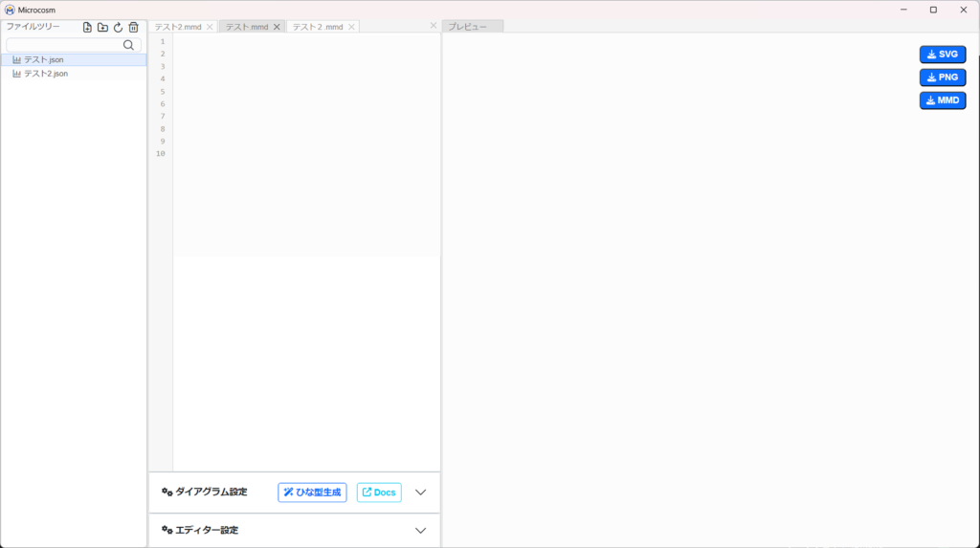Place cursor on editor line 1
The height and width of the screenshot is (548, 980).
point(306,42)
